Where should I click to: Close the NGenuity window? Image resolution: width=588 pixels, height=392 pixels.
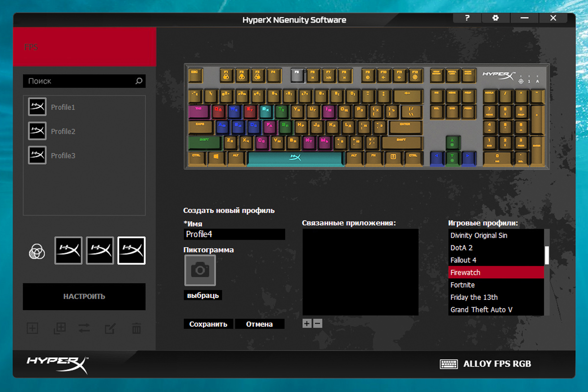553,18
